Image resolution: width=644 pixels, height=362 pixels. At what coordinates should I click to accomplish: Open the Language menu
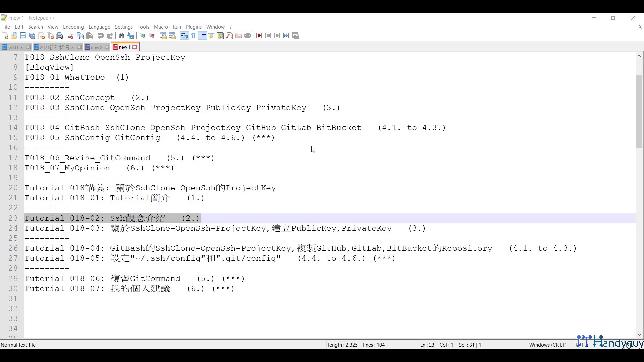pos(99,27)
